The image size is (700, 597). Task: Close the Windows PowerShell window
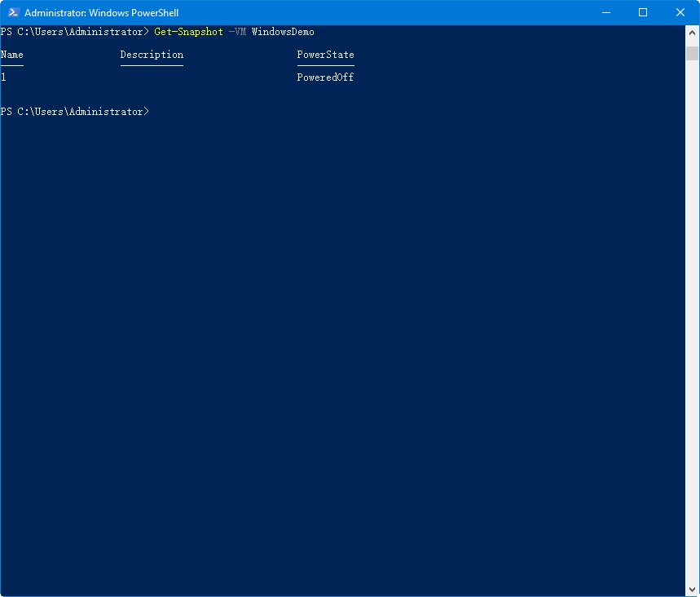680,12
